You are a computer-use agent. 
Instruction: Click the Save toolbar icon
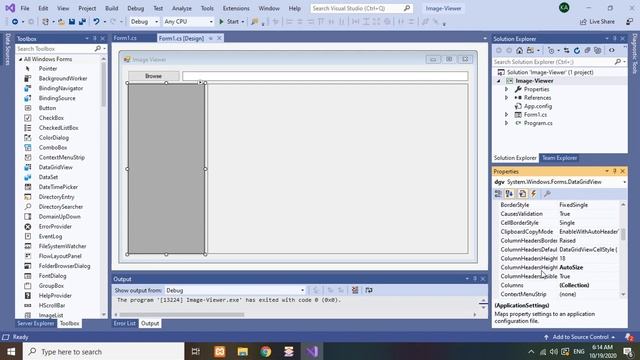[x=72, y=22]
